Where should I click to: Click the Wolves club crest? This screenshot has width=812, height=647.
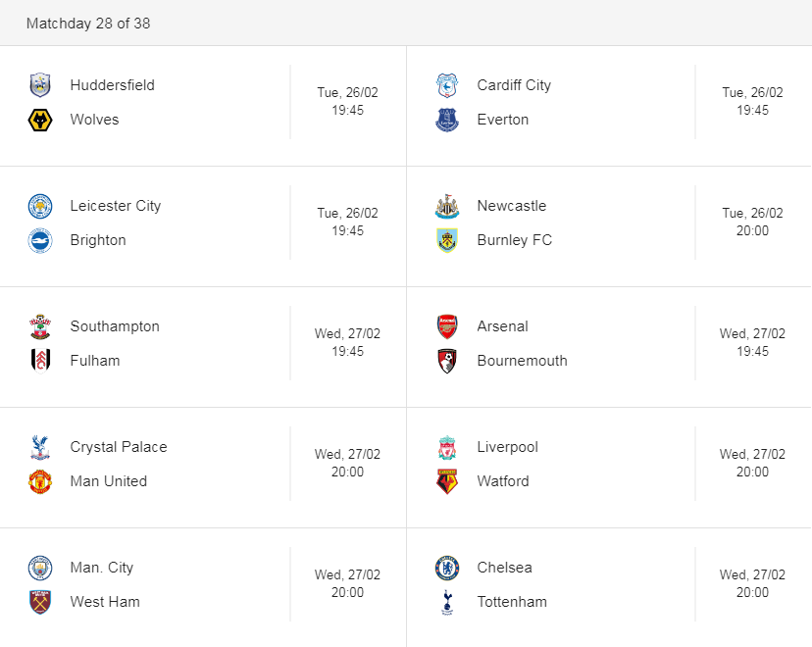coord(40,120)
